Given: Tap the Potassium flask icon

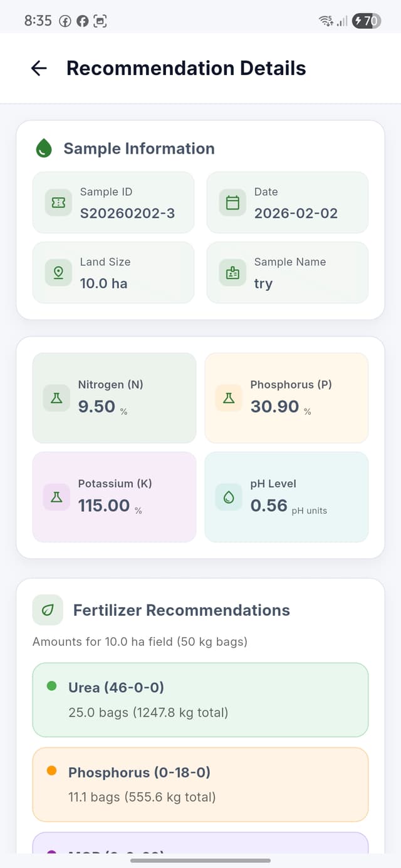Looking at the screenshot, I should coord(56,497).
